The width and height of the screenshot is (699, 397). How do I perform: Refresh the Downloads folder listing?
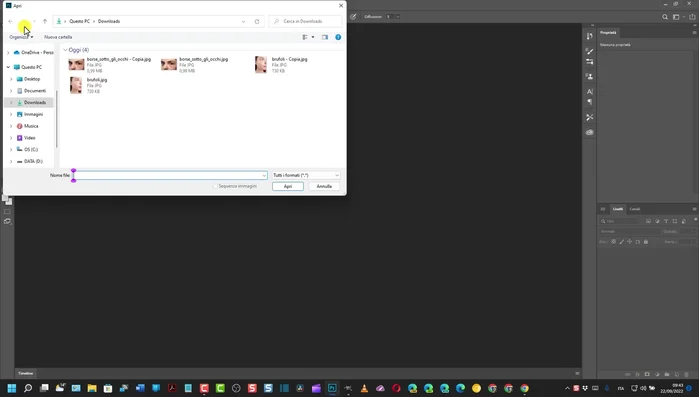tap(257, 21)
